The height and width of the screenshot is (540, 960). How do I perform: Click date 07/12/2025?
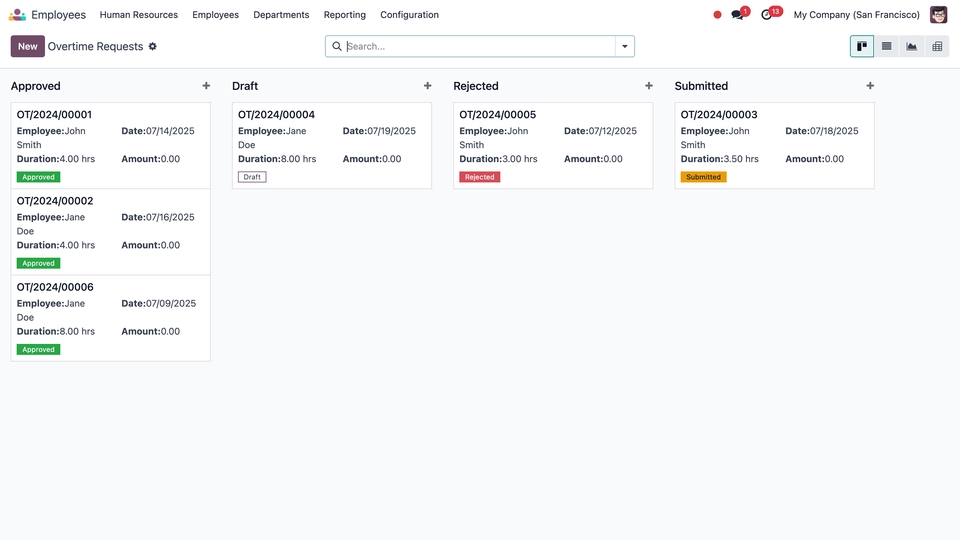612,131
